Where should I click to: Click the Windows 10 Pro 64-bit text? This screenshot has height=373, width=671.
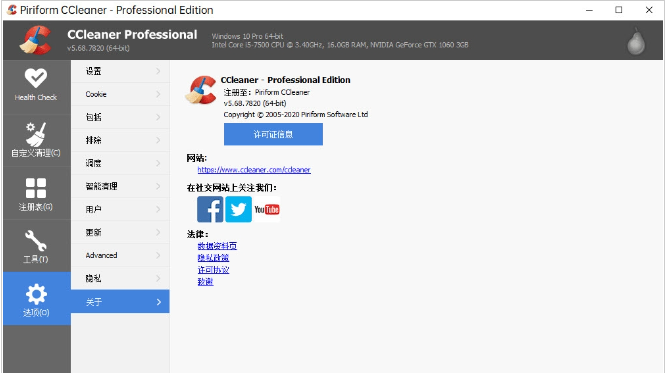point(247,36)
